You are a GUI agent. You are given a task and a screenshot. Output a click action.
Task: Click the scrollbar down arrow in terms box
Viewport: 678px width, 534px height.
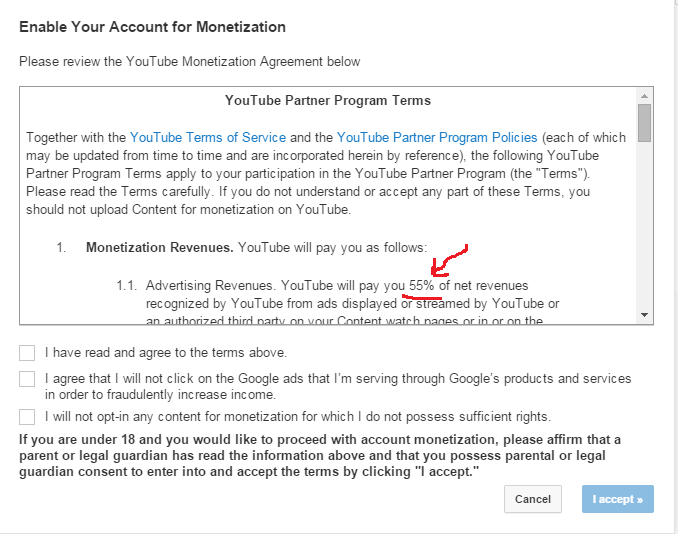645,315
